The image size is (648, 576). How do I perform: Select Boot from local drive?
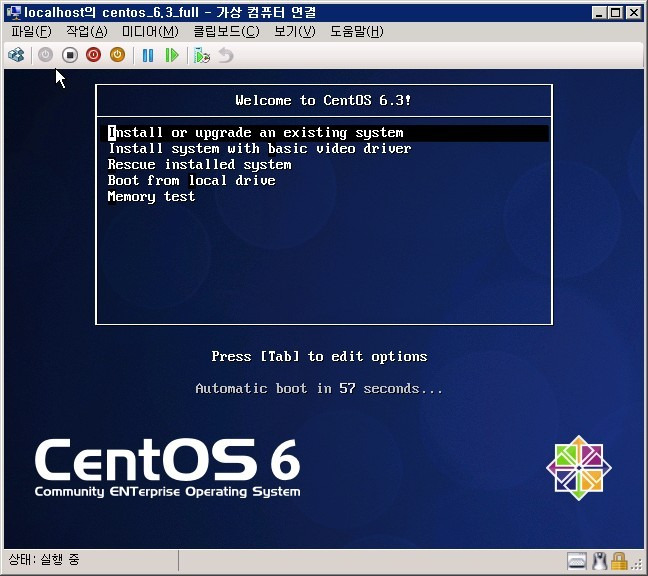click(191, 181)
